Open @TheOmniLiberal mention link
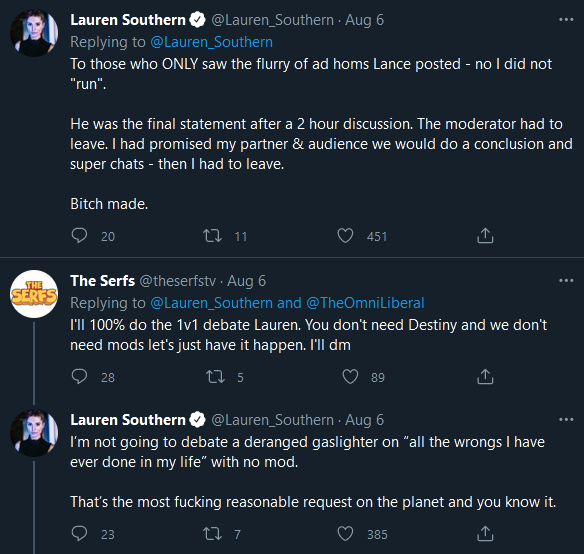 [365, 303]
